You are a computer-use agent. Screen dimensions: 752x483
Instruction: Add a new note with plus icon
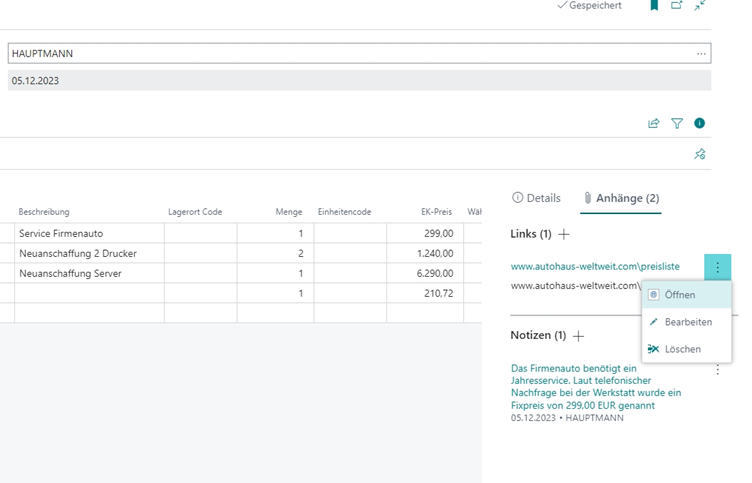pos(578,336)
